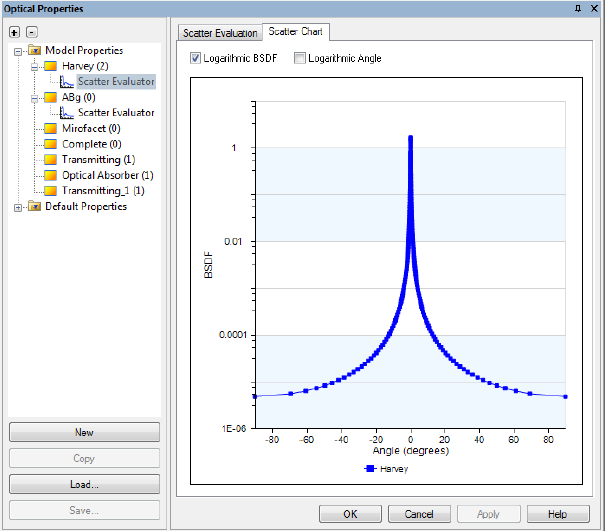Pin the Optical Properties panel
The height and width of the screenshot is (531, 605).
click(578, 8)
